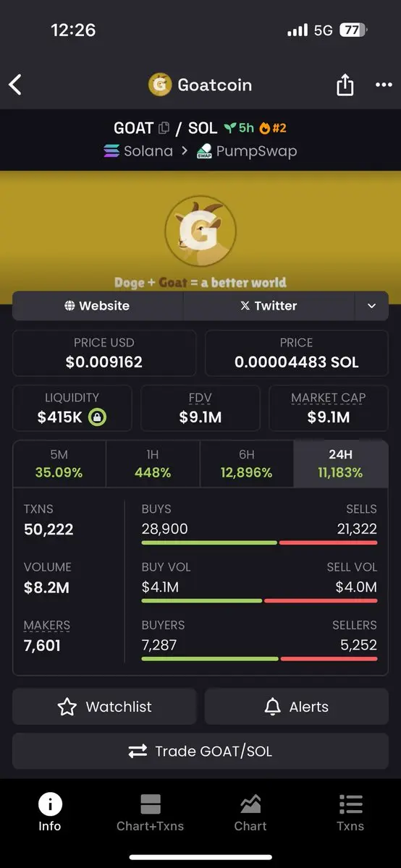The image size is (401, 868).
Task: Select the 6H timeframe
Action: point(247,464)
